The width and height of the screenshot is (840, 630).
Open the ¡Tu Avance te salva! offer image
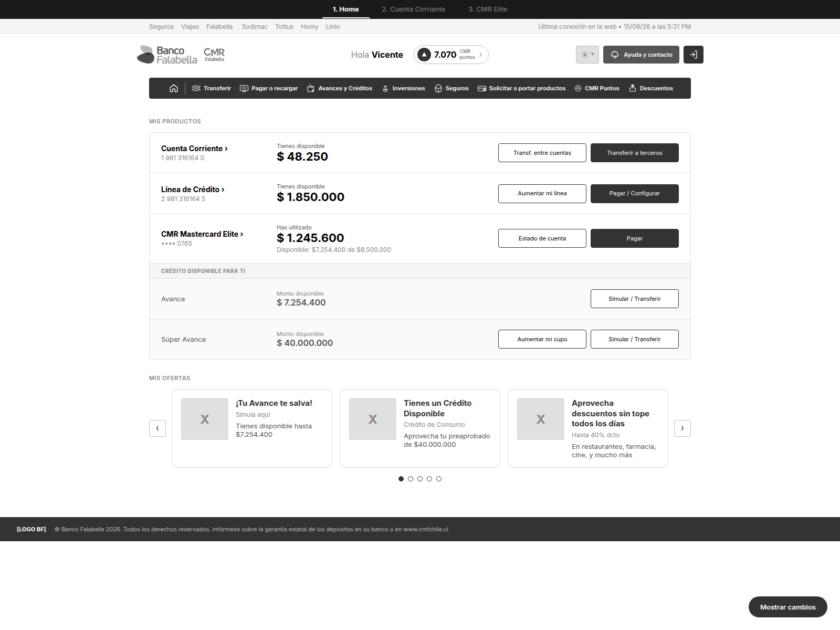click(205, 419)
